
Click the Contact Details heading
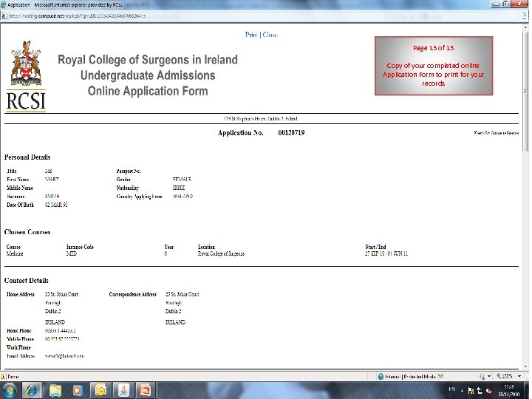(27, 281)
